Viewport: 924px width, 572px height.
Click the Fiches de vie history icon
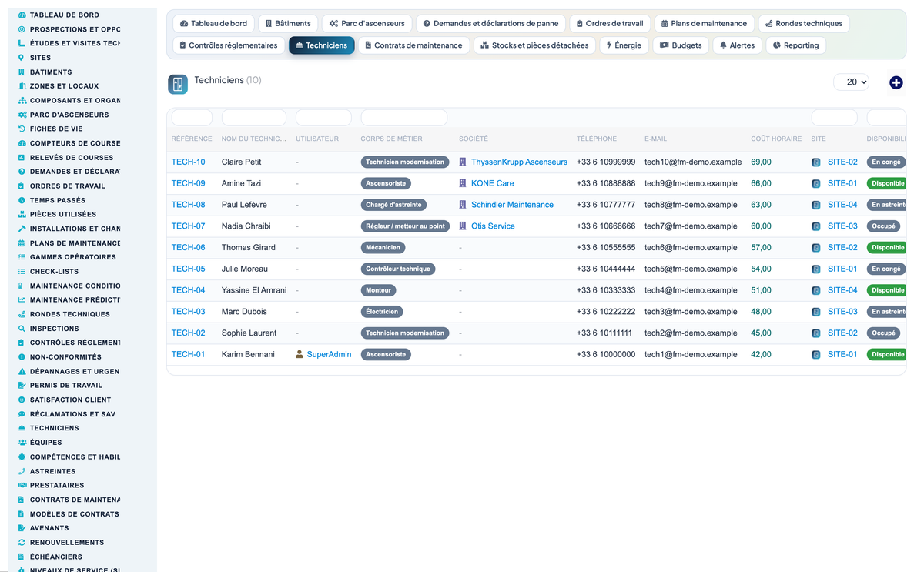22,129
